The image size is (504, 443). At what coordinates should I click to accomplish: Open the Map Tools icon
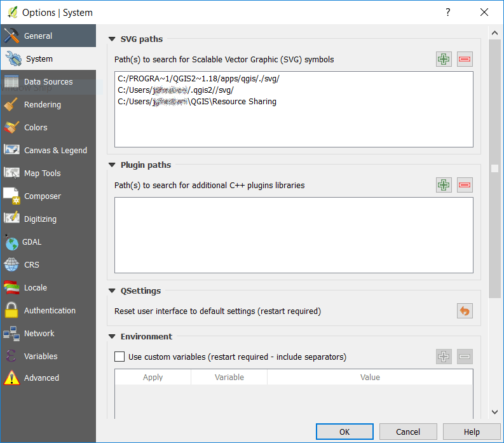11,173
